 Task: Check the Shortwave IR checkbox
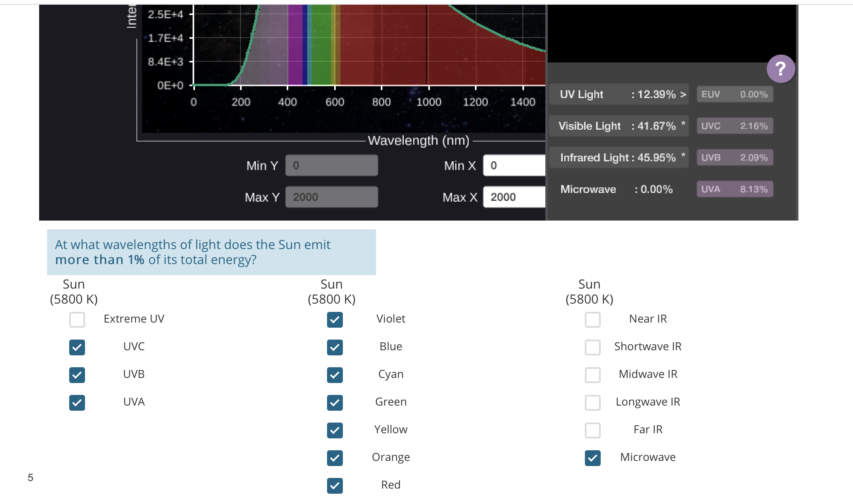pos(592,347)
